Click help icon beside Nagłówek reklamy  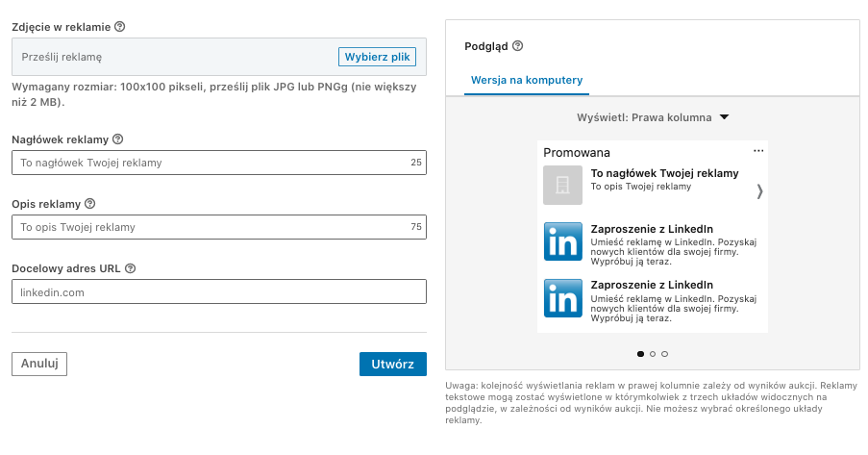tap(118, 139)
